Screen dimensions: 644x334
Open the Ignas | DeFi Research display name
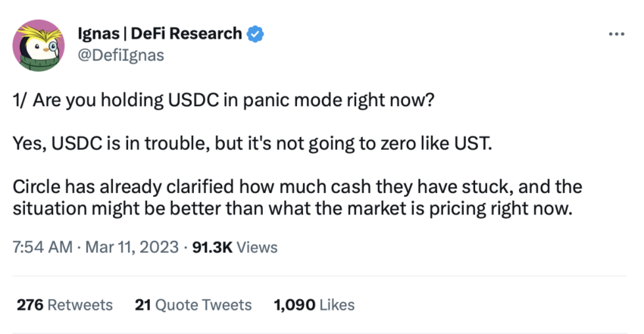pyautogui.click(x=160, y=33)
